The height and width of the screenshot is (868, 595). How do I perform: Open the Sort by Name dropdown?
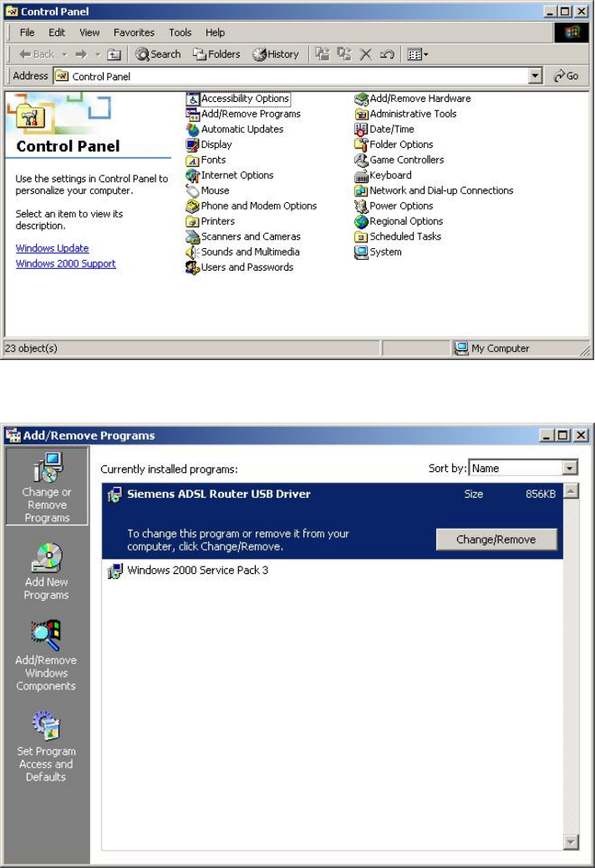point(570,469)
